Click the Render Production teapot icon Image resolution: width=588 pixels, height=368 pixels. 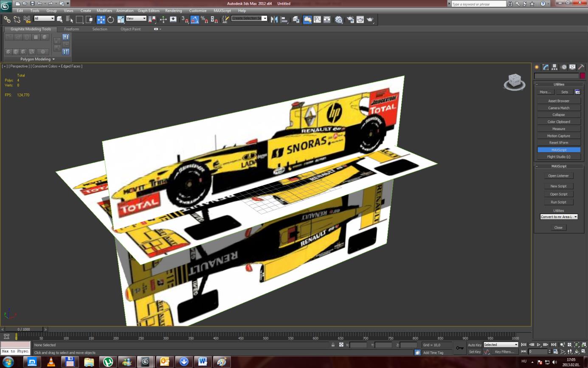pyautogui.click(x=370, y=19)
